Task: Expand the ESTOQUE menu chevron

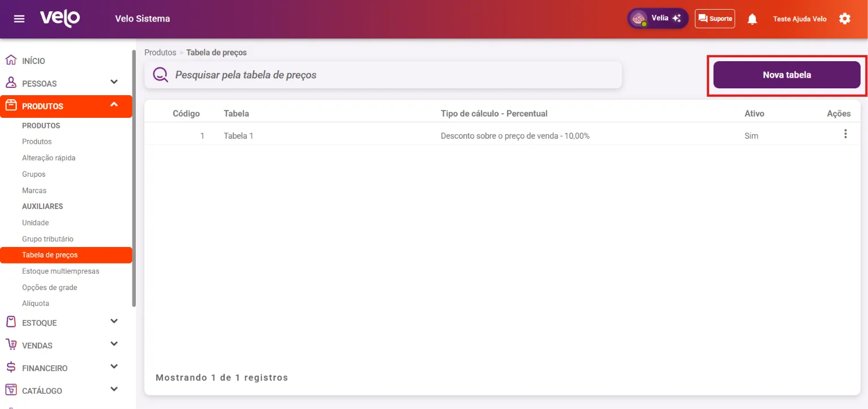Action: (x=114, y=321)
